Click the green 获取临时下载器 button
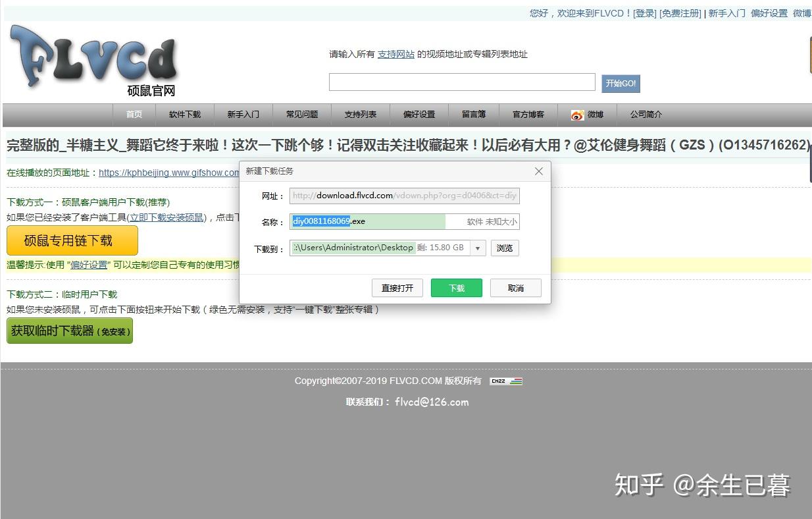The image size is (812, 519). coord(70,331)
